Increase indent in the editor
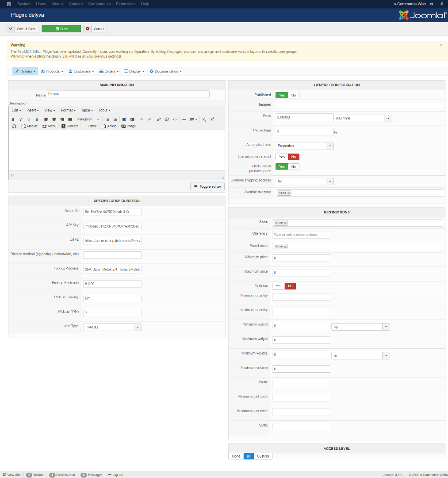 coord(132,119)
